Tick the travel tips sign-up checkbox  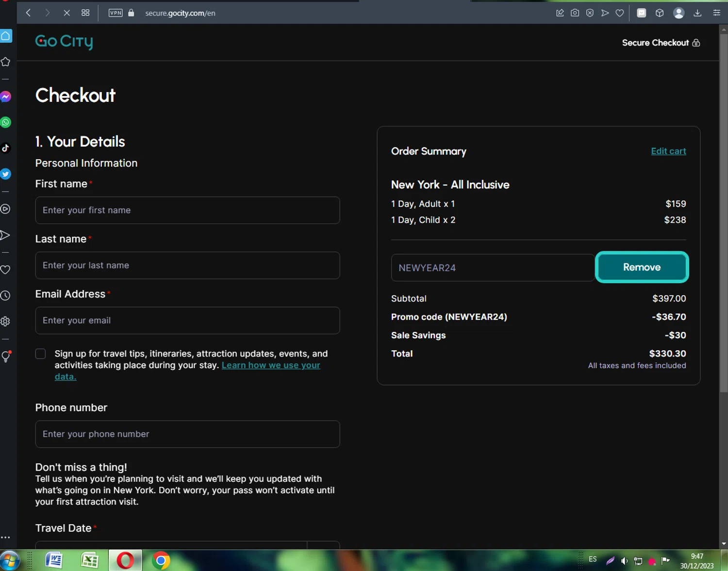point(41,354)
